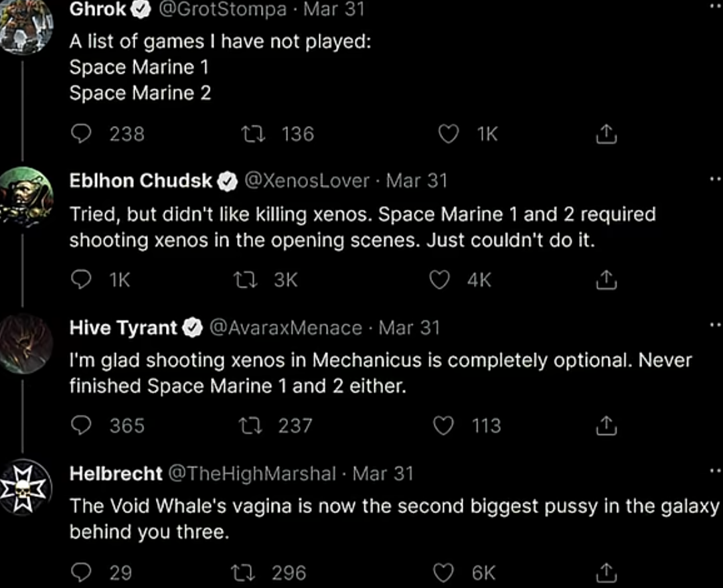Open more options on Helbrecht's tweet
723x588 pixels.
tap(716, 472)
